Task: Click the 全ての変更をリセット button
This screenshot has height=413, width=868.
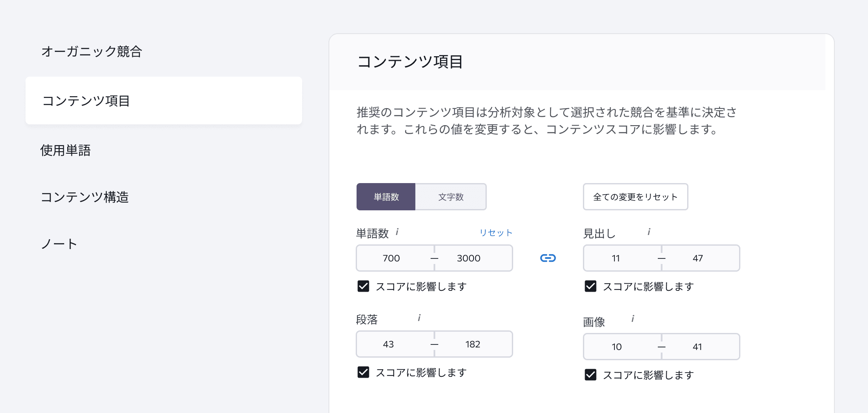Action: 635,197
